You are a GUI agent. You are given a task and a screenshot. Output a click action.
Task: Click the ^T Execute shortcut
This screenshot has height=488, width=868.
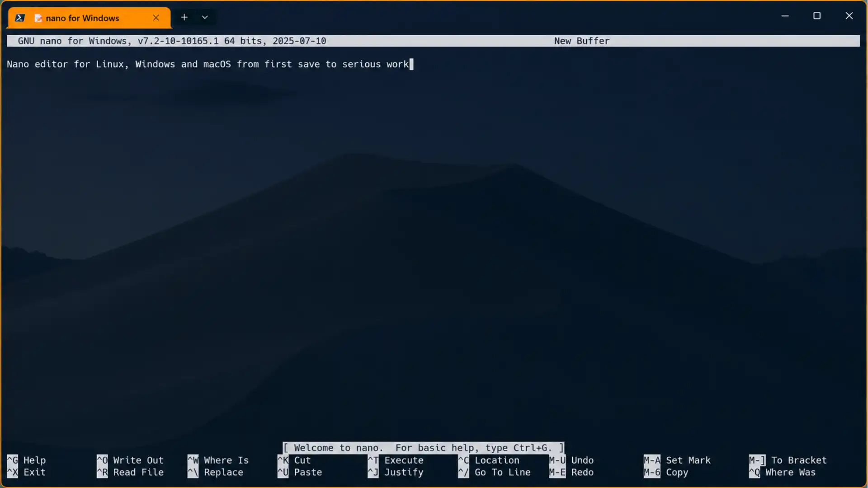(396, 460)
